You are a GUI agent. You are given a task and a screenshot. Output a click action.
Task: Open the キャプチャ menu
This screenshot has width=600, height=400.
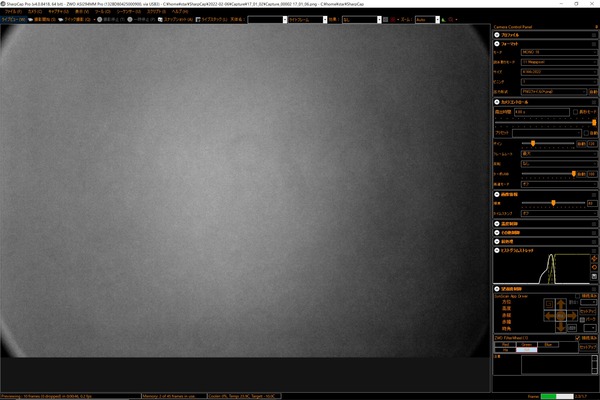pyautogui.click(x=58, y=12)
